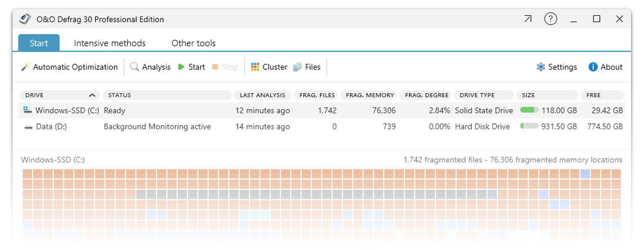Screen dimensions: 644x250
Task: Click the blue block in cluster map
Action: point(584,174)
